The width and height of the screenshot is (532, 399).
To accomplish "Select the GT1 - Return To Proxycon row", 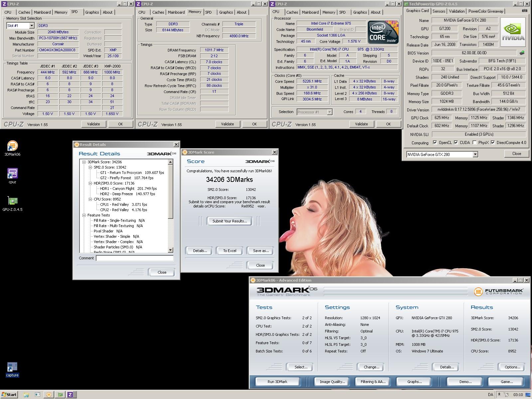I will pos(132,173).
